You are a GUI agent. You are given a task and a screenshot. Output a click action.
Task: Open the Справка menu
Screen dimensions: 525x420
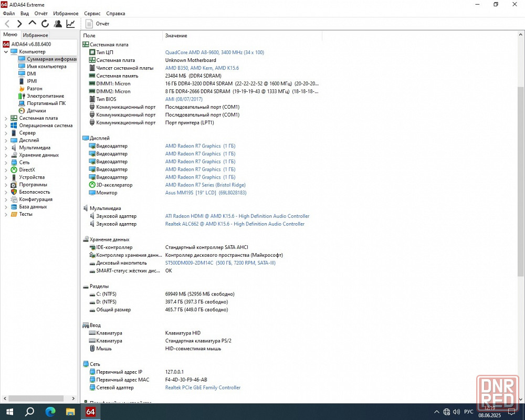(x=115, y=14)
